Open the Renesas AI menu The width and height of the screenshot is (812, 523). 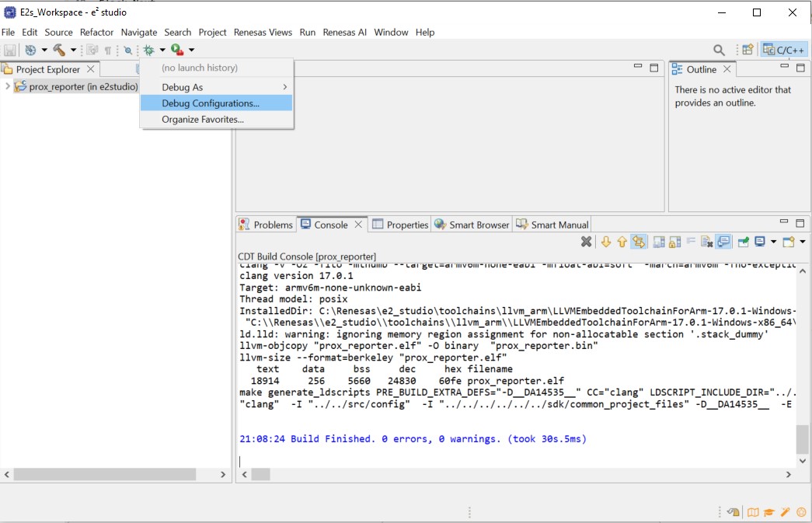click(344, 32)
